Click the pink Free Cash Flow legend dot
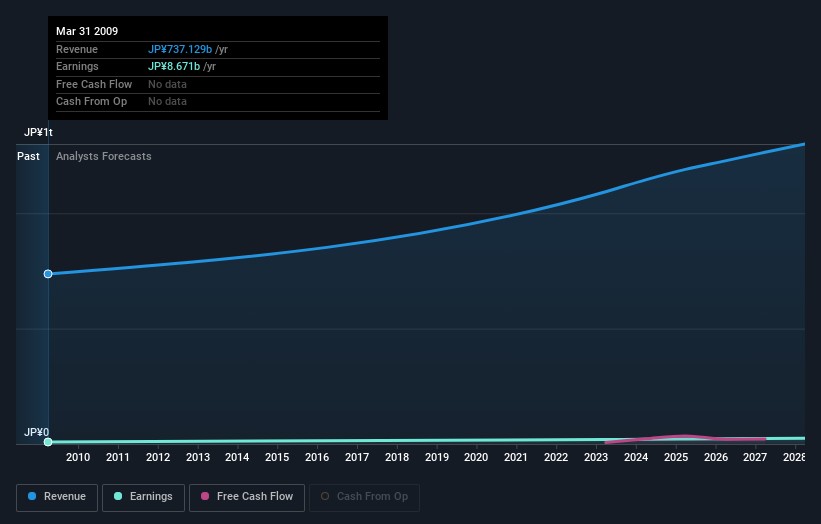Screen dimensions: 821x524 coord(206,497)
